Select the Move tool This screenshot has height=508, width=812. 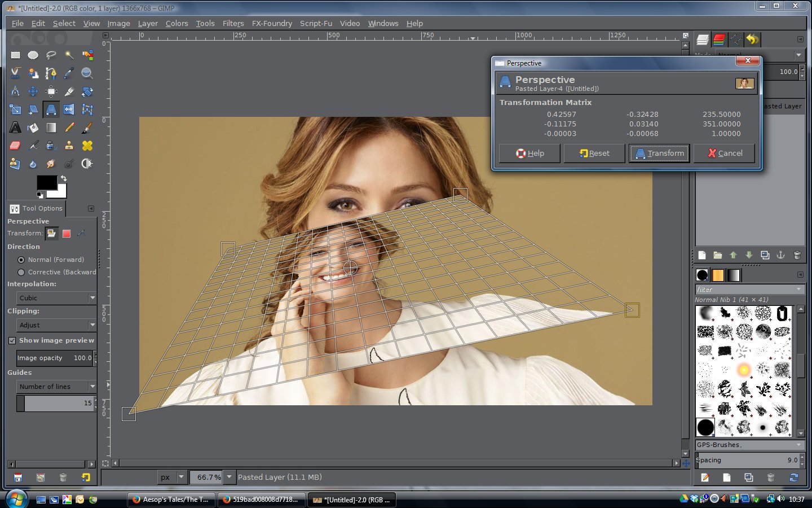33,91
